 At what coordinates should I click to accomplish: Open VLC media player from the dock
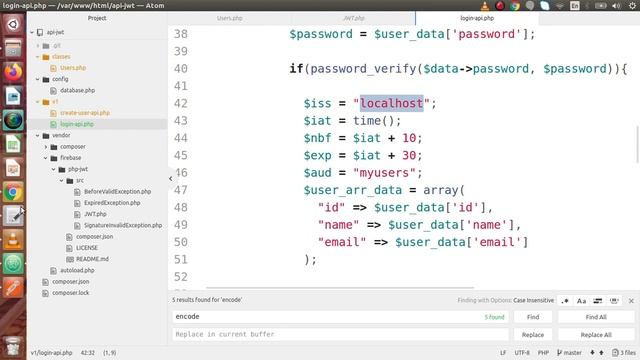point(13,240)
